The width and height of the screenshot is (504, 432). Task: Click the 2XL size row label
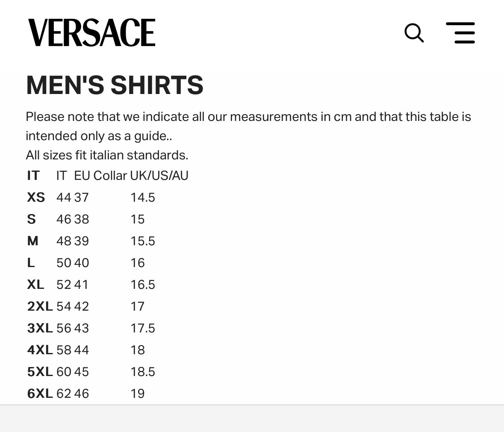40,306
